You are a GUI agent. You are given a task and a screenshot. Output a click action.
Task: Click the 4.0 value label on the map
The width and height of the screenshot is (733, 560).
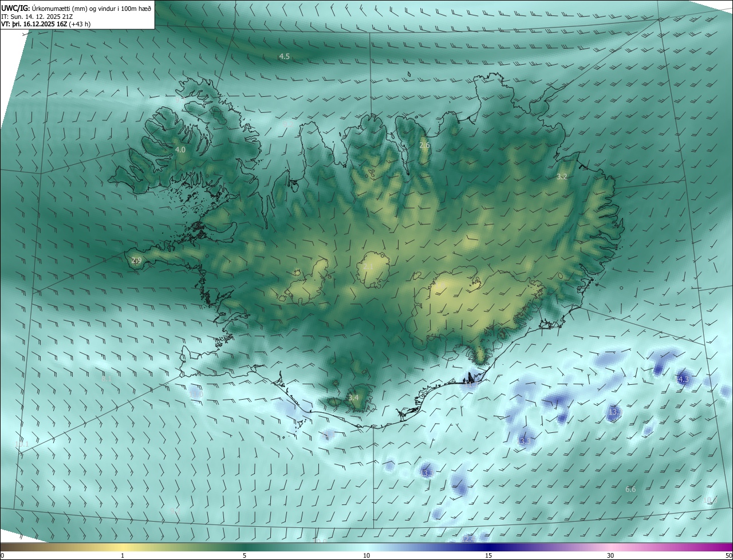coord(180,149)
